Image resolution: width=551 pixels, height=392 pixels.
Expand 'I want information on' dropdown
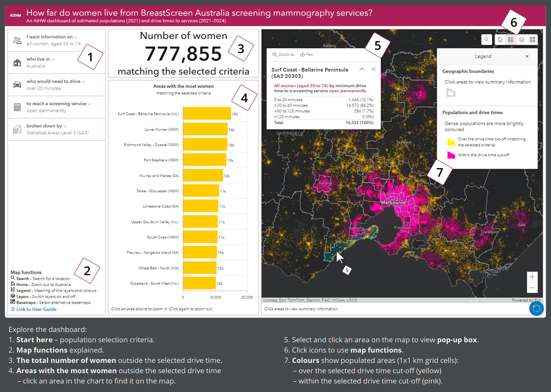pos(52,37)
